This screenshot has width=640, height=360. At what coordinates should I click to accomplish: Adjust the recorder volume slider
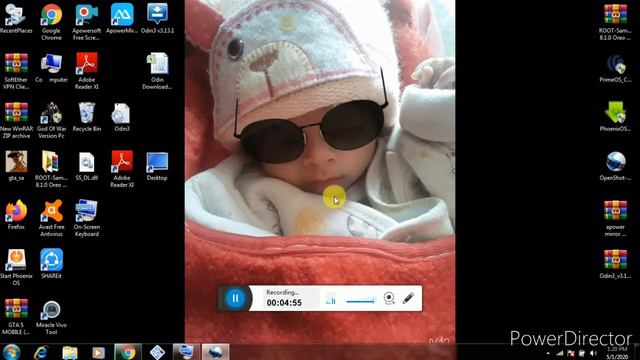(x=360, y=301)
